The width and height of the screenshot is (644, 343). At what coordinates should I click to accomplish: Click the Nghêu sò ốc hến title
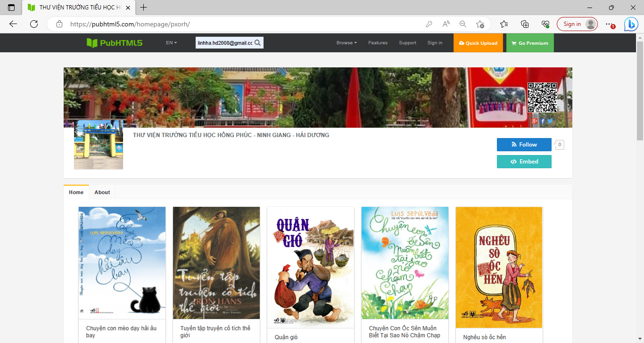pos(485,337)
